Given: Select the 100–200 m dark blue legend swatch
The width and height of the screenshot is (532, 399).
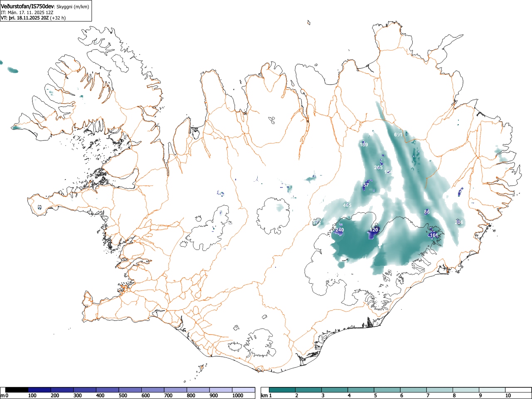Looking at the screenshot, I should pos(39,390).
